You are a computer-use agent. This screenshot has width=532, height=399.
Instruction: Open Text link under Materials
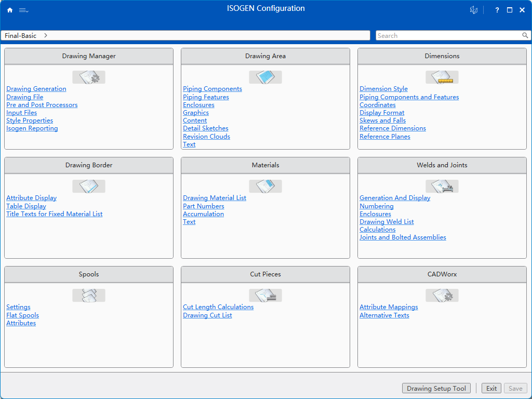(189, 221)
